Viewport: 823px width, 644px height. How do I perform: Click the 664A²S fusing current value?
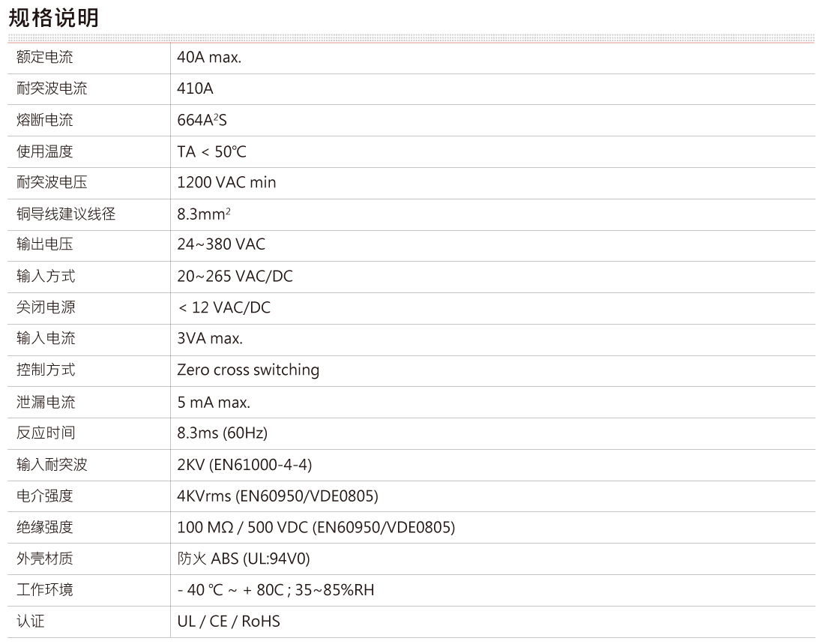[202, 121]
